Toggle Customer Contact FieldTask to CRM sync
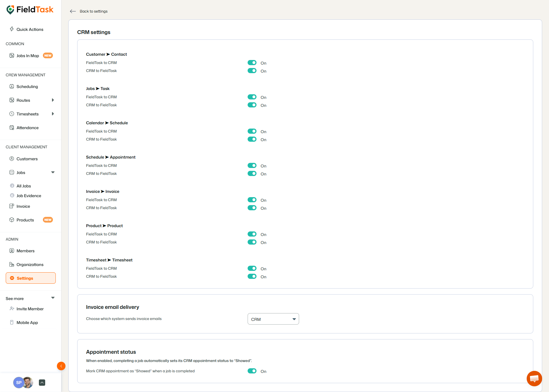549x392 pixels. (252, 63)
